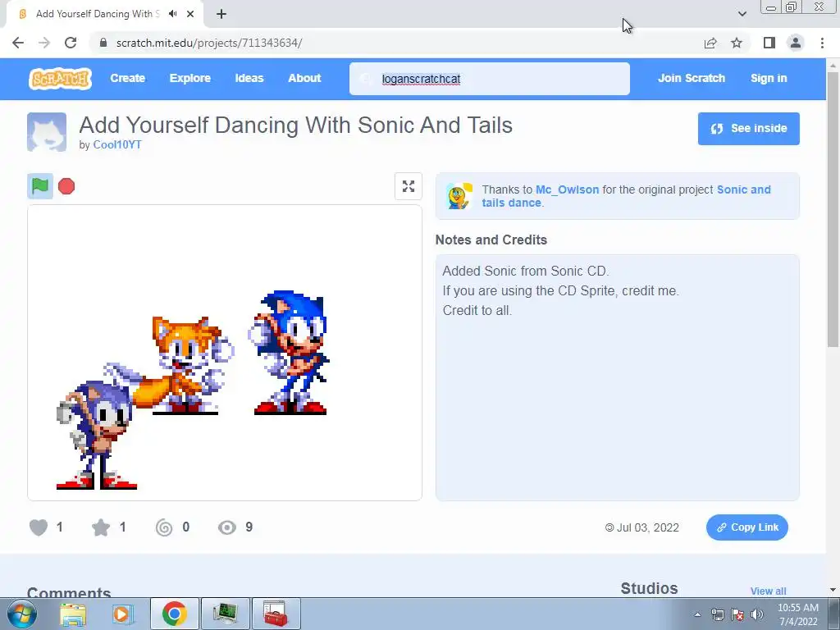Open the red toolbox app in taskbar
Image resolution: width=840 pixels, height=630 pixels.
click(x=276, y=614)
